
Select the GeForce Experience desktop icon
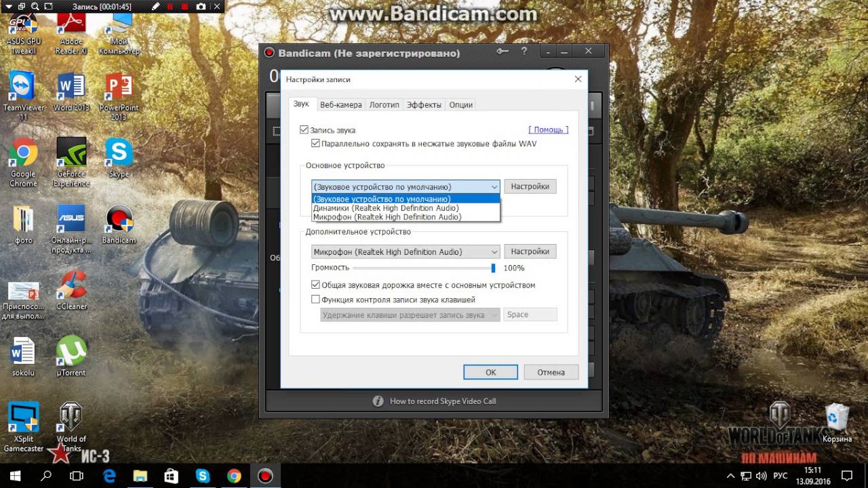tap(71, 162)
